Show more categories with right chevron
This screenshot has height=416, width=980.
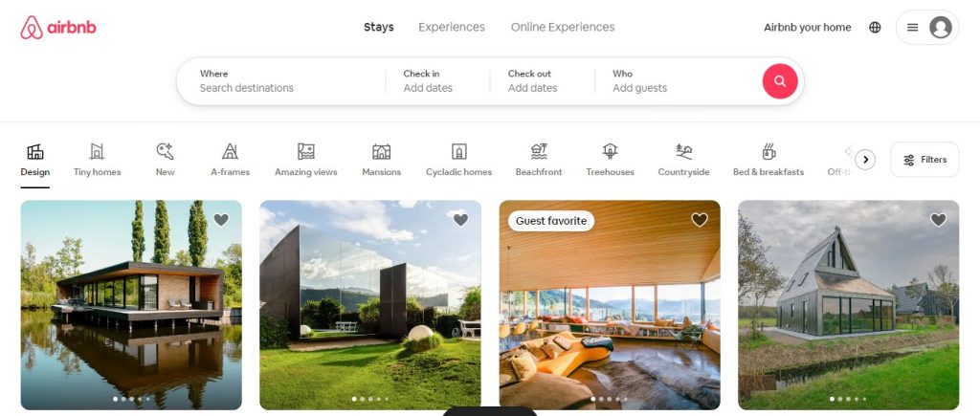(x=865, y=160)
